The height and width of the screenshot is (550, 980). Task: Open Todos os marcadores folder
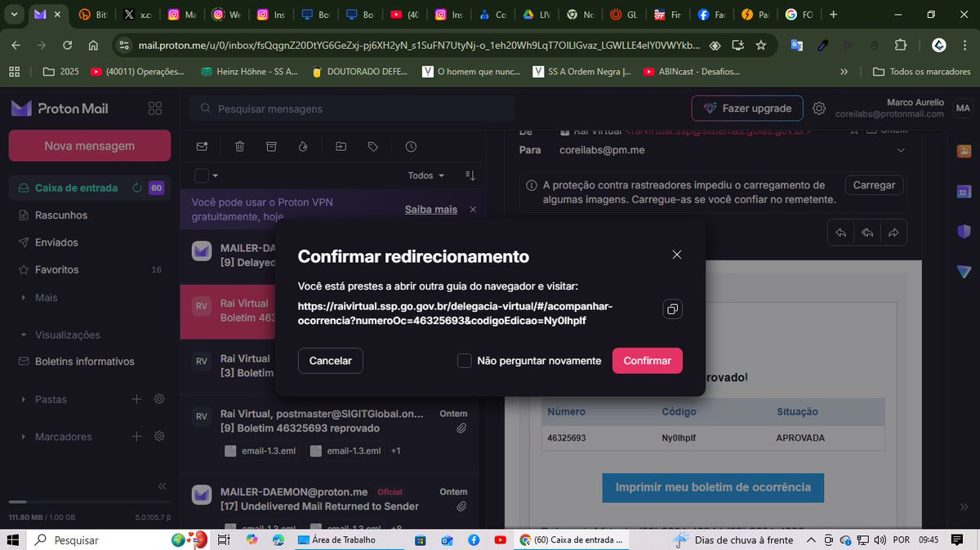click(921, 72)
